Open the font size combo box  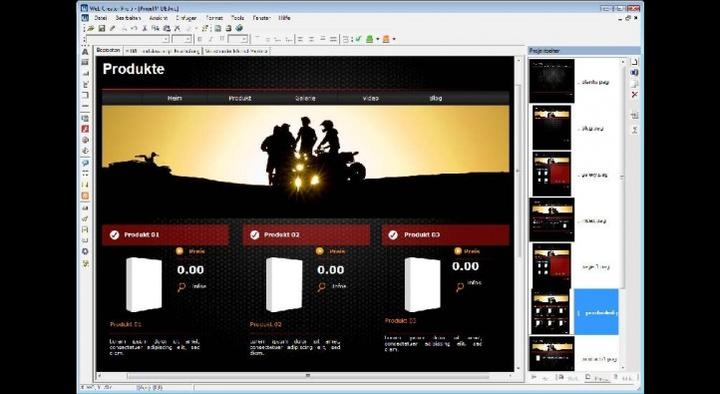pyautogui.click(x=181, y=39)
